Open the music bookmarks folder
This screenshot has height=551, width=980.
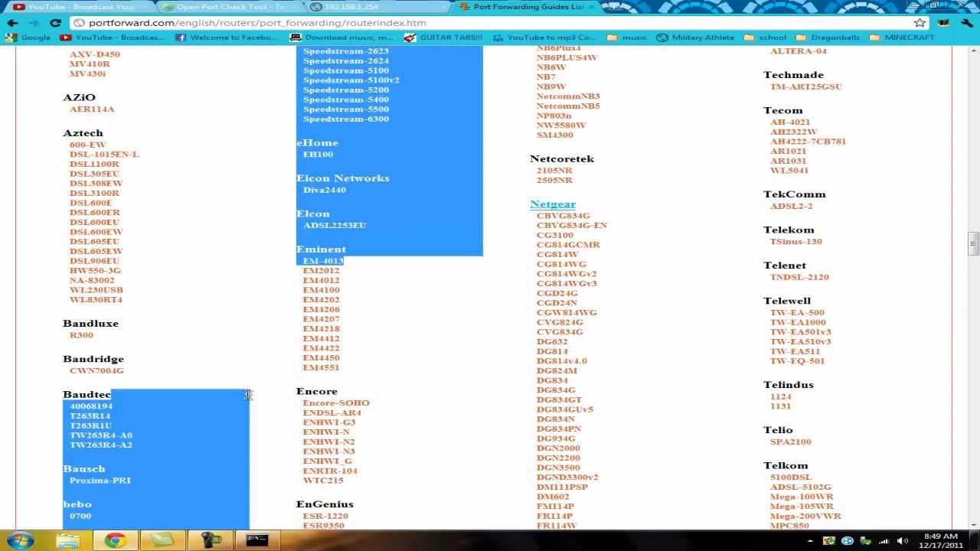click(x=627, y=37)
